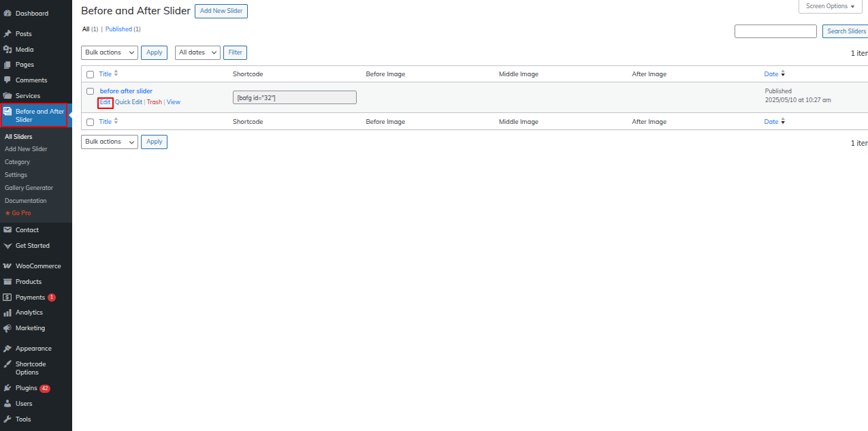Click the Media library icon
Image resolution: width=868 pixels, height=431 pixels.
pyautogui.click(x=7, y=50)
